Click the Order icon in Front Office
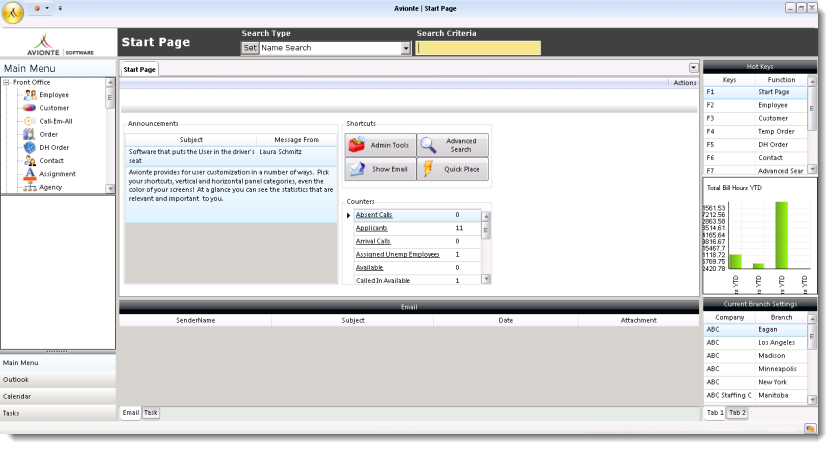Screen dimensions: 833x449 pos(30,134)
